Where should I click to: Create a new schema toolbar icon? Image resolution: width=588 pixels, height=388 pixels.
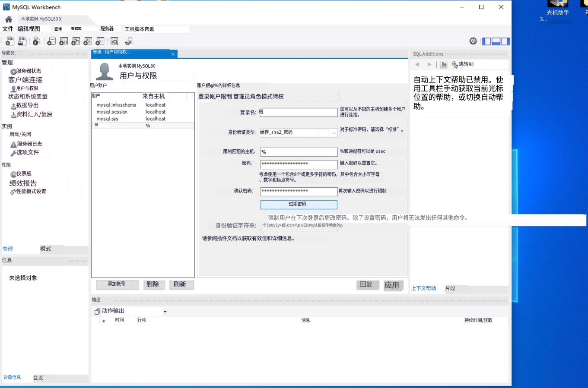click(51, 41)
